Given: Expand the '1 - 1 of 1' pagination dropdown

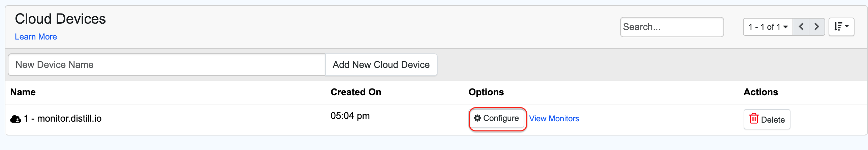Looking at the screenshot, I should click(768, 27).
